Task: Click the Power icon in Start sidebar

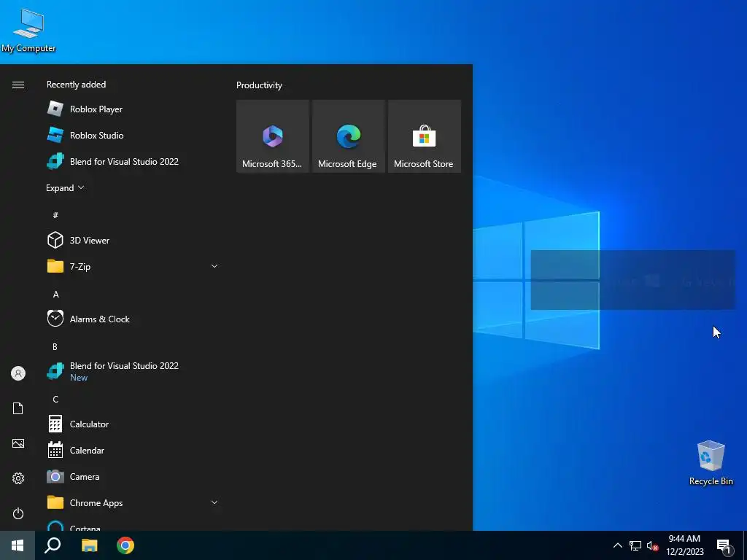Action: [18, 513]
